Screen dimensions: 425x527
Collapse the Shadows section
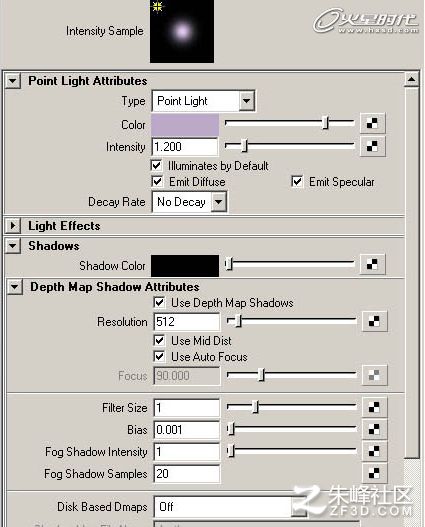coord(13,246)
